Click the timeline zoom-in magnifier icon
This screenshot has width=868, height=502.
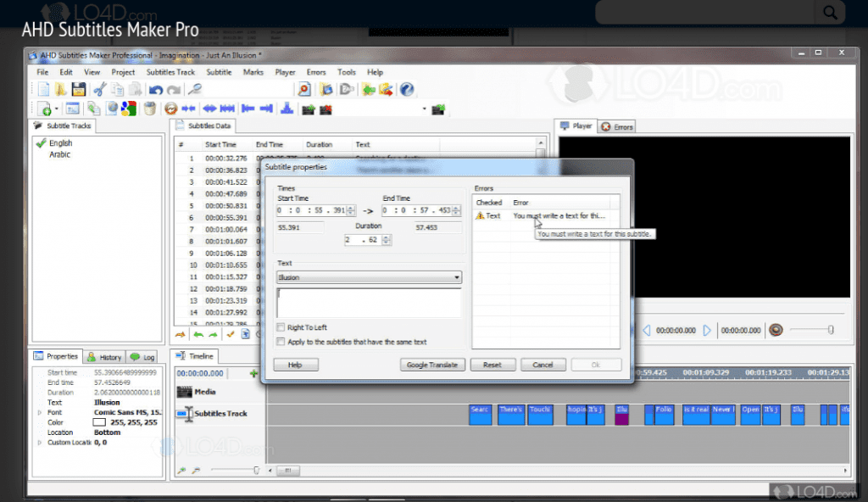pos(181,471)
